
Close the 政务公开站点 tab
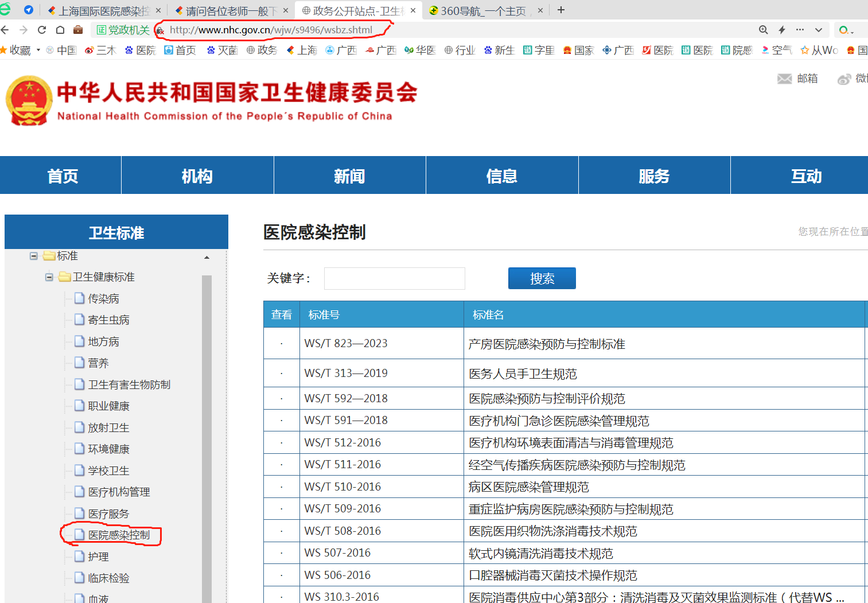click(x=412, y=10)
